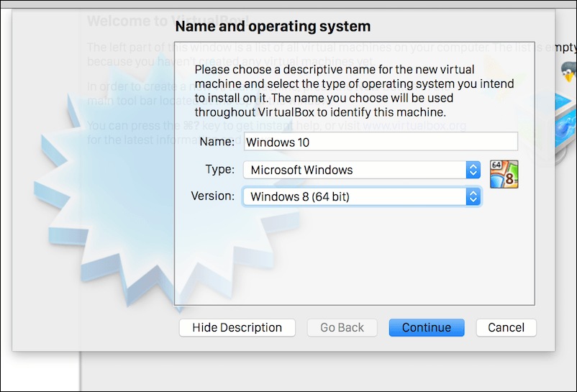
Task: Click the Name: label
Action: click(217, 142)
